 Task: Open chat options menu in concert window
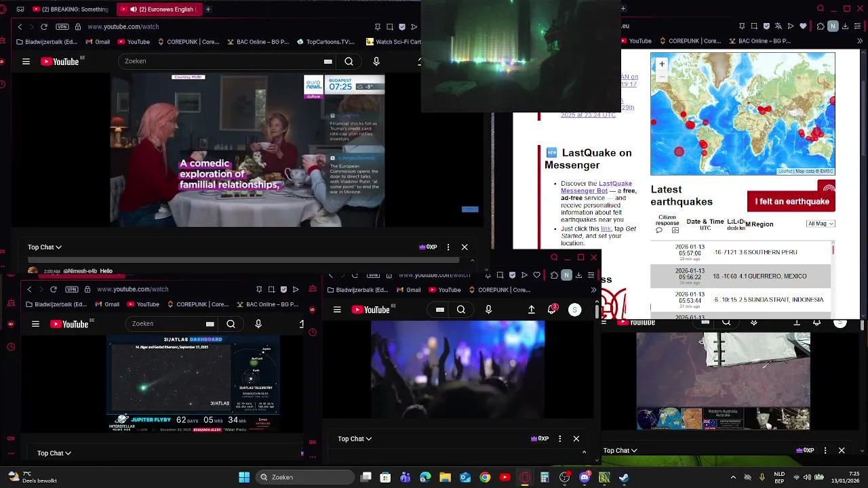pos(560,439)
